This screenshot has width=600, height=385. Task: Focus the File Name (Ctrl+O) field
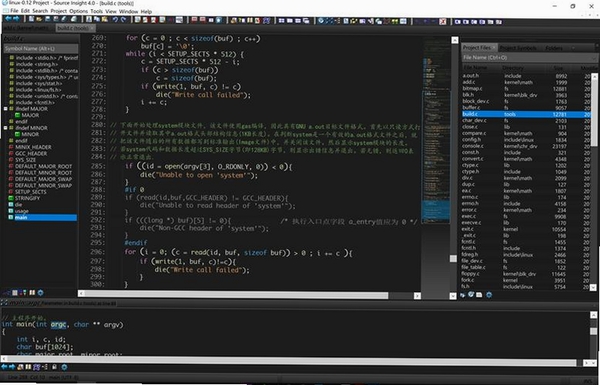coord(530,57)
